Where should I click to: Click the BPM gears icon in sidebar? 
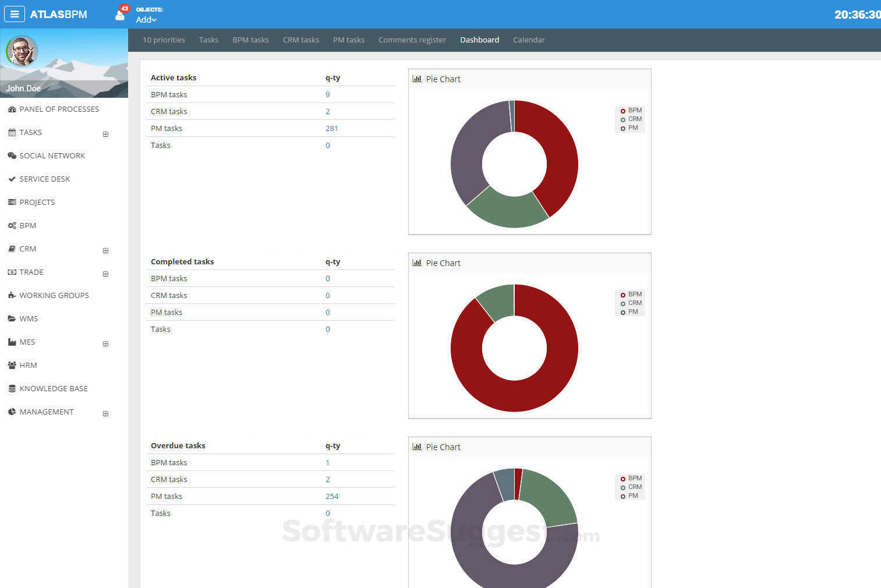click(x=12, y=225)
